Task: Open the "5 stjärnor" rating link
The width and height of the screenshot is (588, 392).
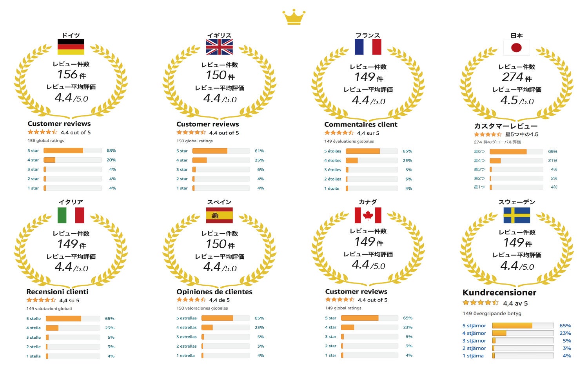Action: click(x=474, y=325)
